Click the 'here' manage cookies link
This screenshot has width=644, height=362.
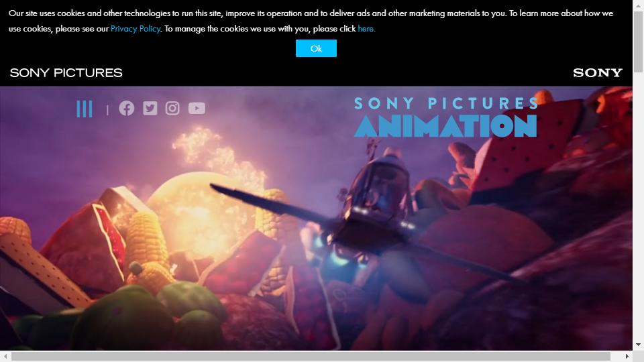click(x=366, y=29)
